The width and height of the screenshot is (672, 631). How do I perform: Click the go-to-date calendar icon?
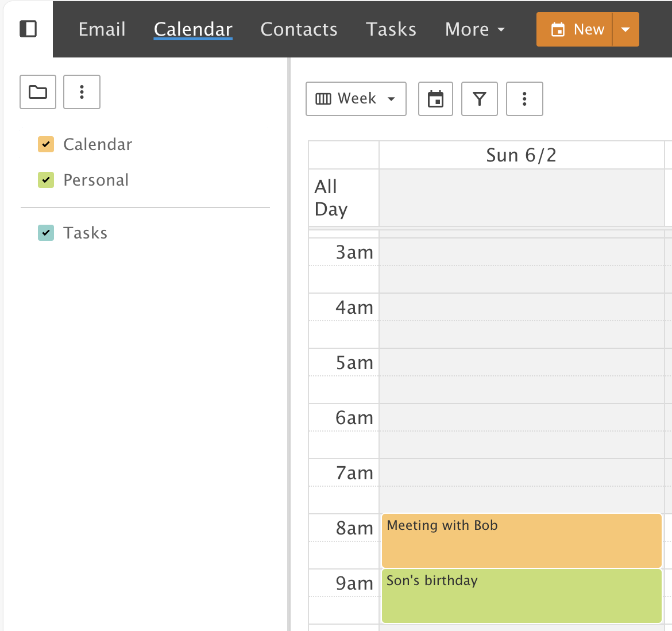click(x=435, y=99)
